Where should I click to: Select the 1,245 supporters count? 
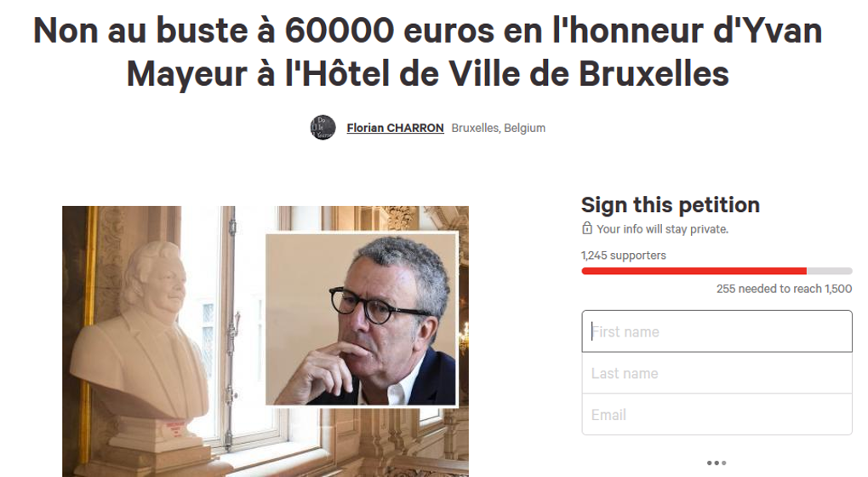tap(623, 256)
